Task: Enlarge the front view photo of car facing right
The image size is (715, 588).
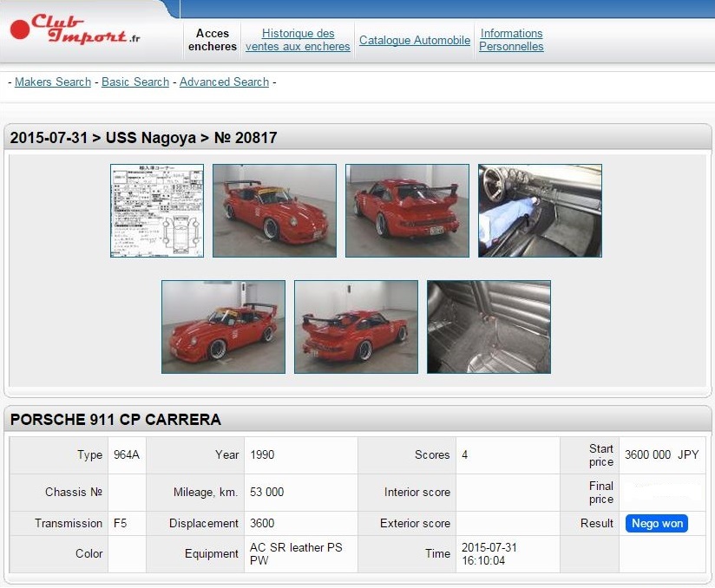Action: tap(274, 211)
